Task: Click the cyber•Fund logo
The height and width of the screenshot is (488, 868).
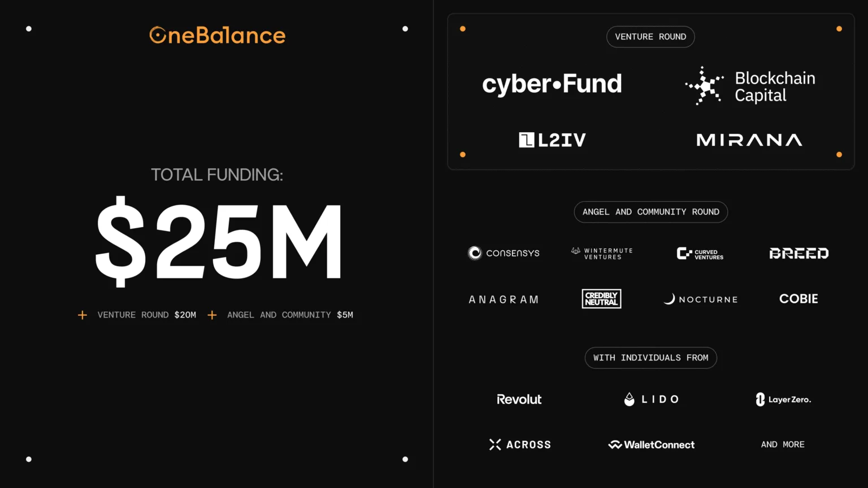Action: click(552, 84)
